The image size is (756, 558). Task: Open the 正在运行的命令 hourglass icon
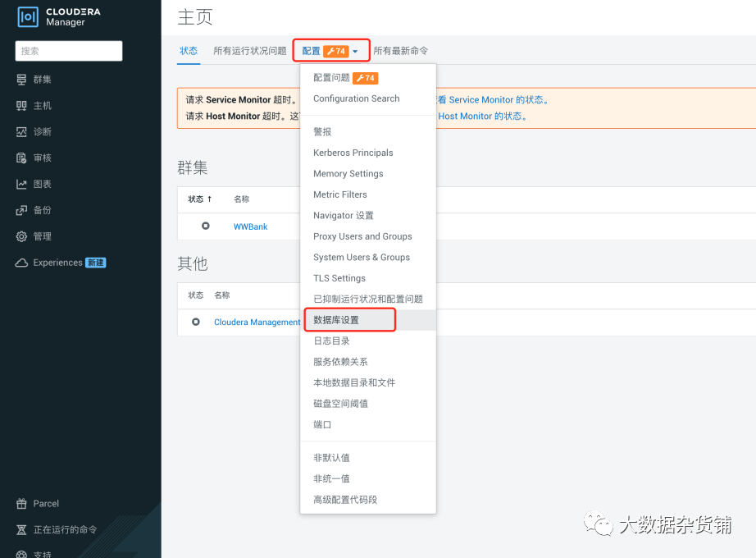point(21,529)
